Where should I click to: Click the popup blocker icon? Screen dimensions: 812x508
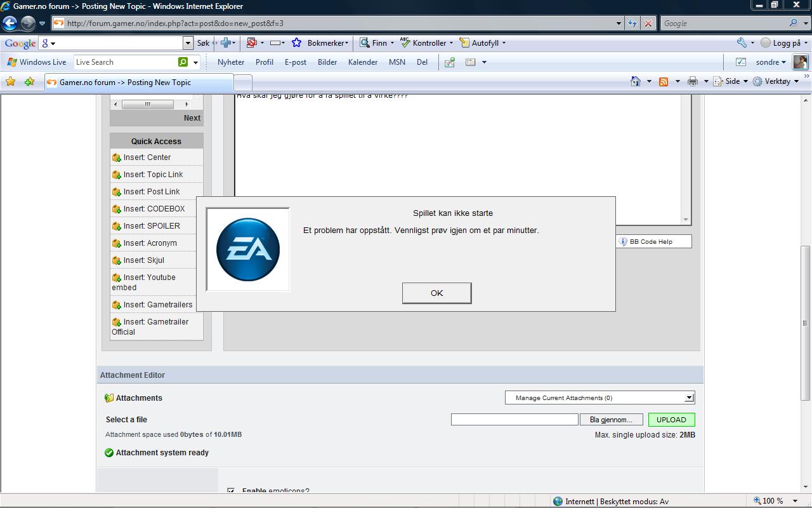pos(252,43)
